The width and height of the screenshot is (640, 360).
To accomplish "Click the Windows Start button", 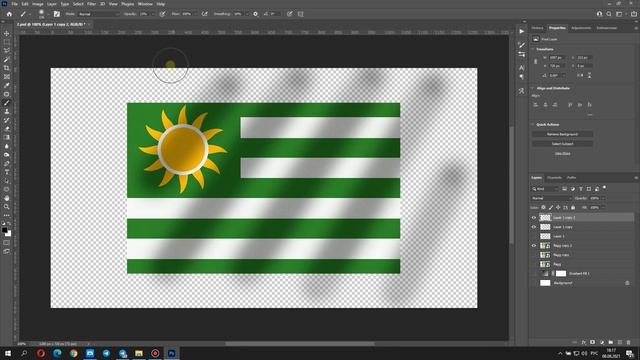I will click(8, 353).
